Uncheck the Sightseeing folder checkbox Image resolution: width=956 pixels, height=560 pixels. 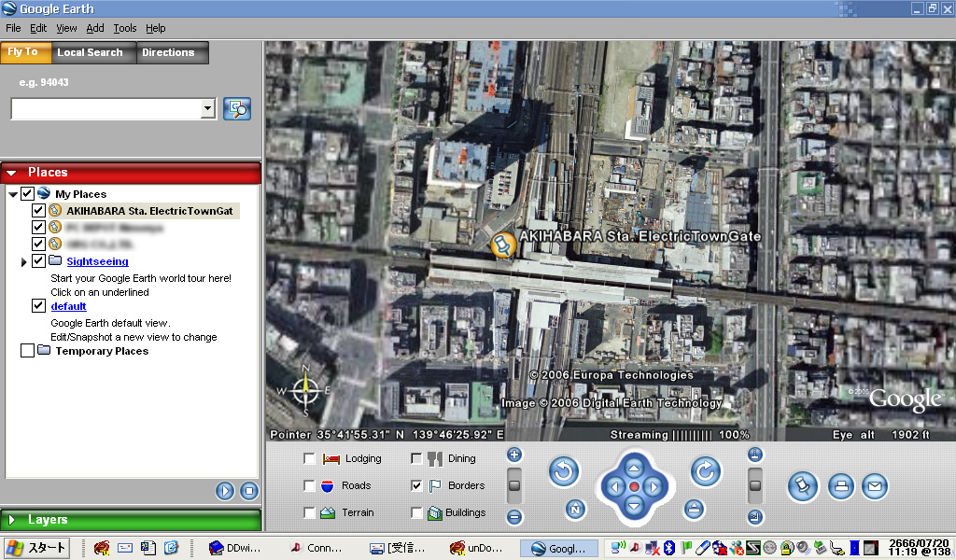[x=38, y=260]
